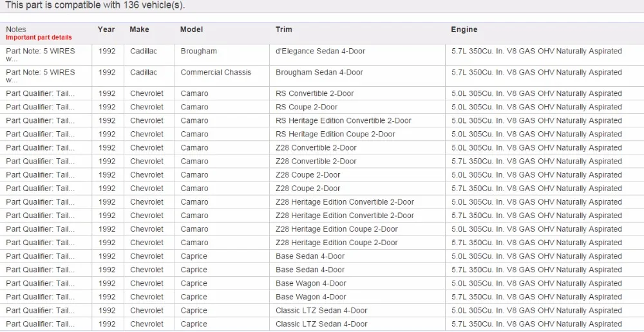Select Classic LTZ Sedan trim in 5.0L row

(x=321, y=310)
